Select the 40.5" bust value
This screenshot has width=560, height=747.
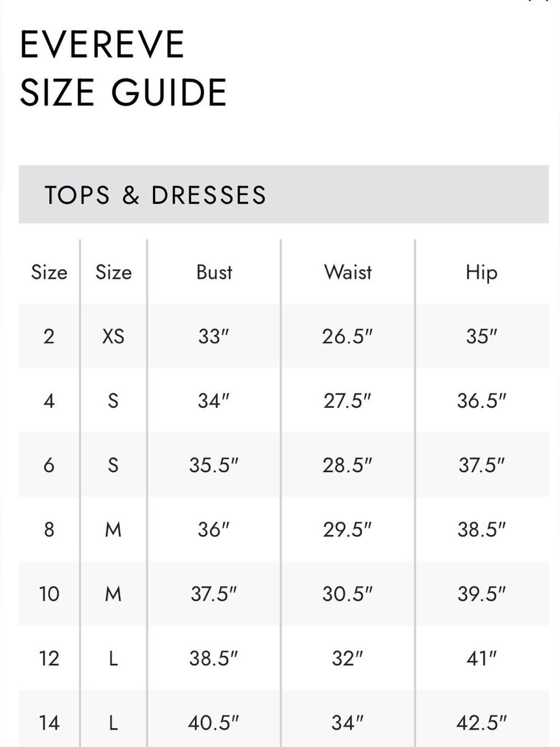pyautogui.click(x=214, y=723)
